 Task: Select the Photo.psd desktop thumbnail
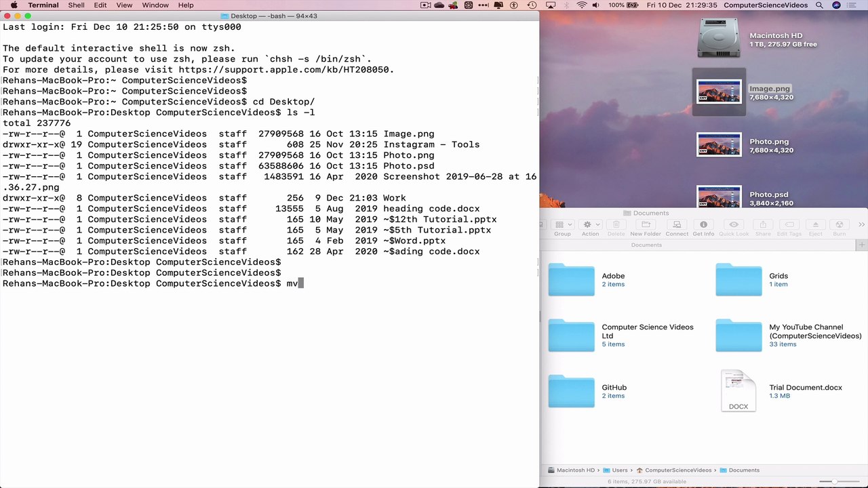click(x=719, y=198)
